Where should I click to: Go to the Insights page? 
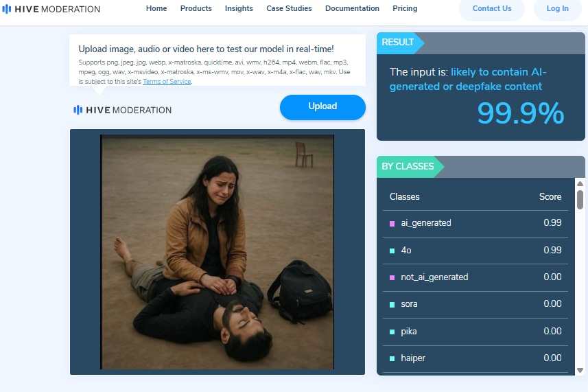click(239, 8)
